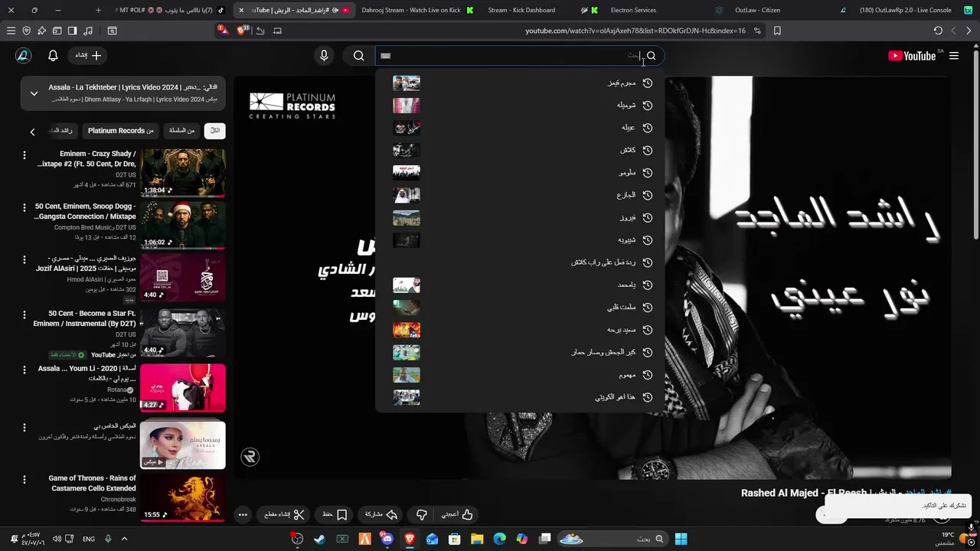Open a new browser tab
The width and height of the screenshot is (980, 551).
(98, 10)
